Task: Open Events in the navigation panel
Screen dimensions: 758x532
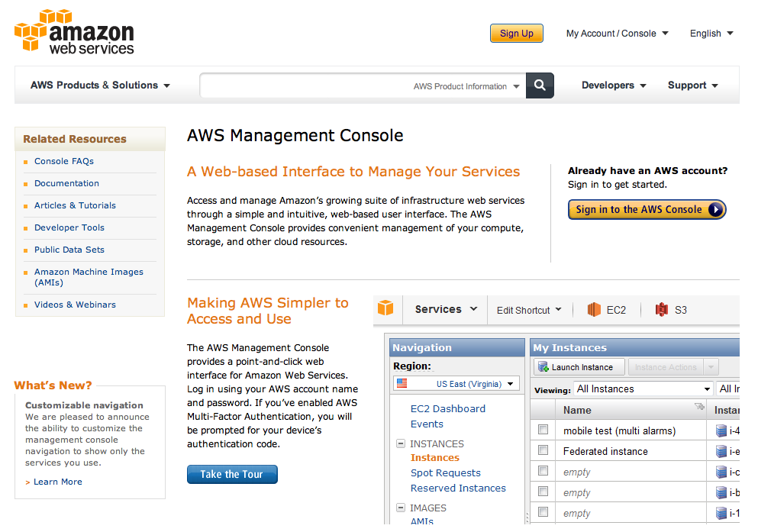Action: click(427, 424)
